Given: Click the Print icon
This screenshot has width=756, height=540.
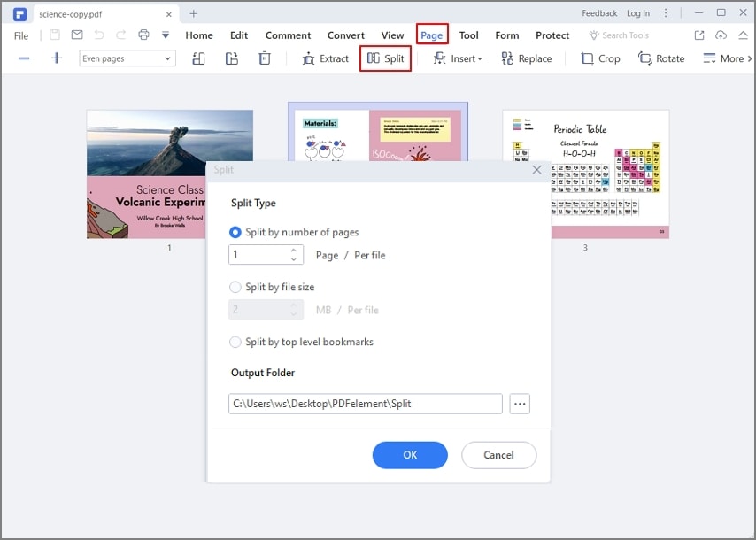Looking at the screenshot, I should coord(143,35).
